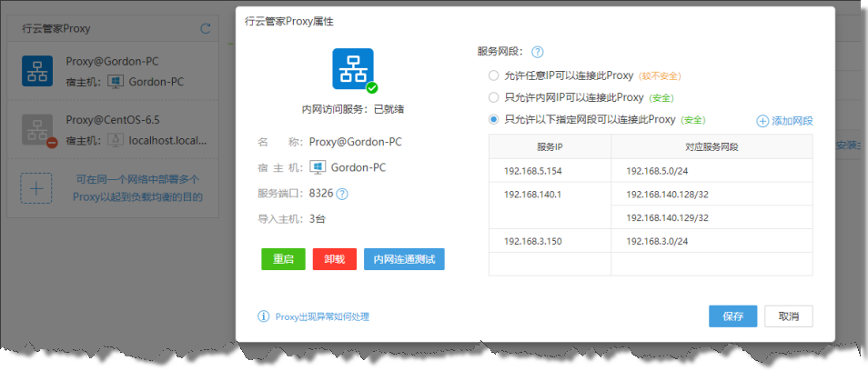Select the Proxy@CentOS-6.5 offline proxy icon
Viewport: 868px width, 371px height.
(37, 130)
